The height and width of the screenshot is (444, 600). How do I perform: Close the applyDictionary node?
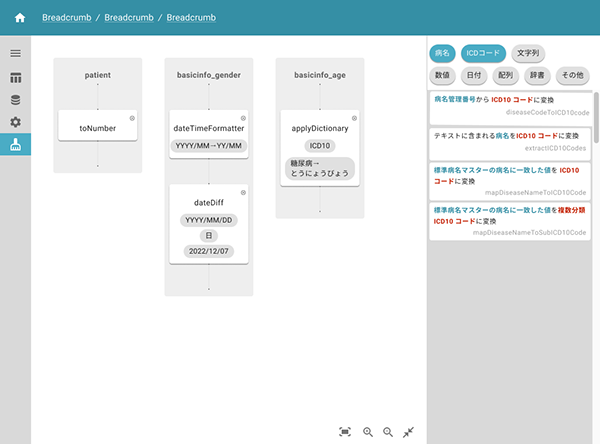[x=354, y=118]
